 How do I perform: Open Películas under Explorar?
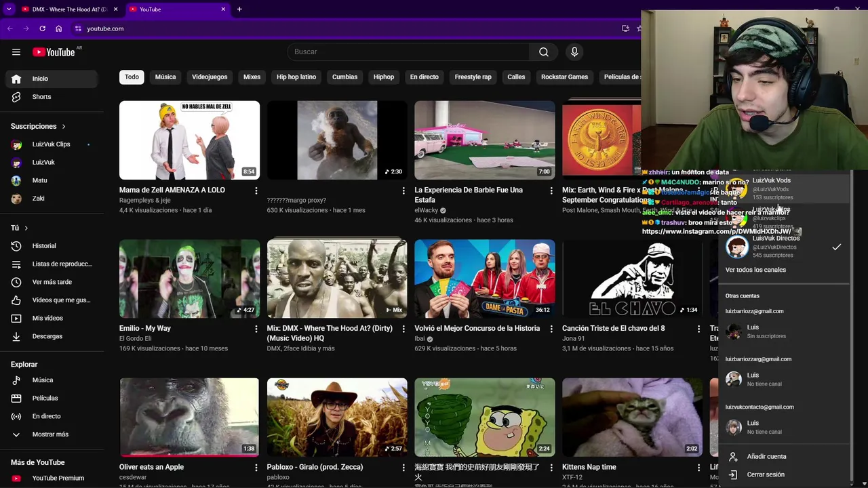point(52,399)
